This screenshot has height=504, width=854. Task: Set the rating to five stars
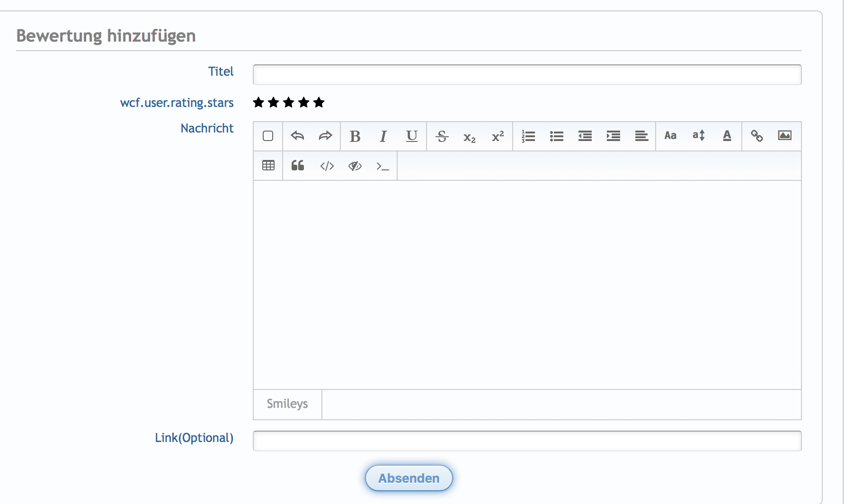click(319, 102)
